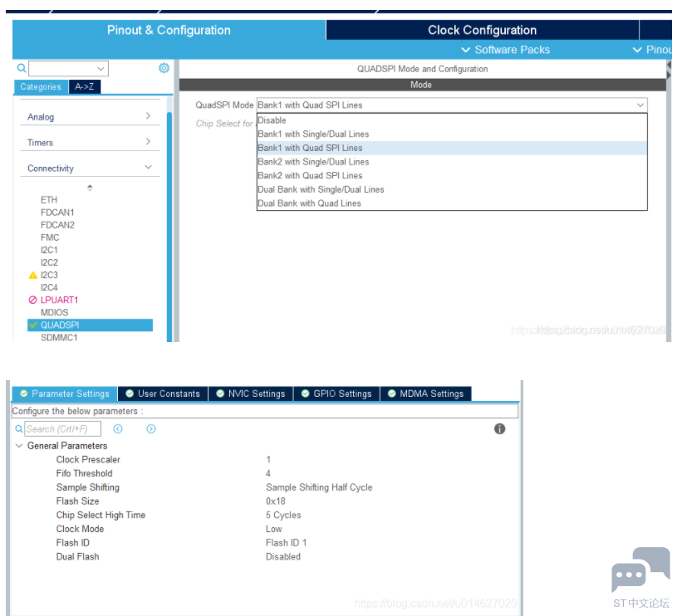Viewport: 677px width, 616px height.
Task: Go to previous search result arrow
Action: tap(118, 429)
